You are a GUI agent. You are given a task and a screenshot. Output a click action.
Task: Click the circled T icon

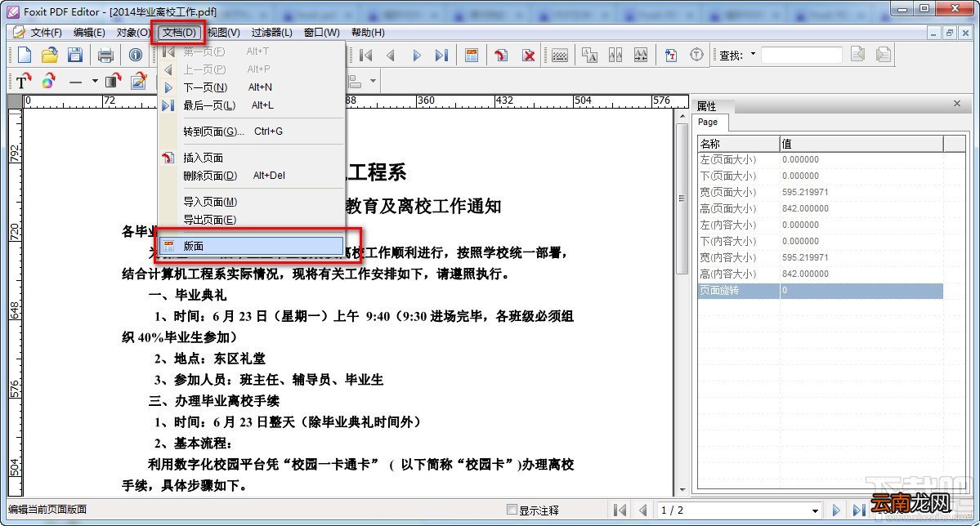tap(697, 55)
